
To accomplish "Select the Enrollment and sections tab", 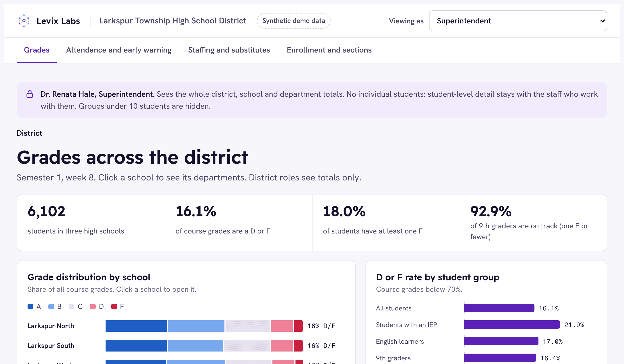I will coord(329,50).
